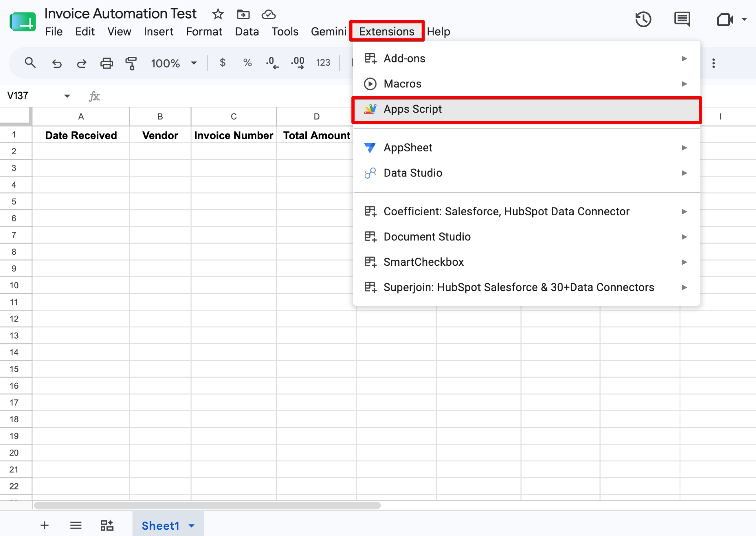Viewport: 756px width, 536px height.
Task: Select the Date Received header cell
Action: 81,135
